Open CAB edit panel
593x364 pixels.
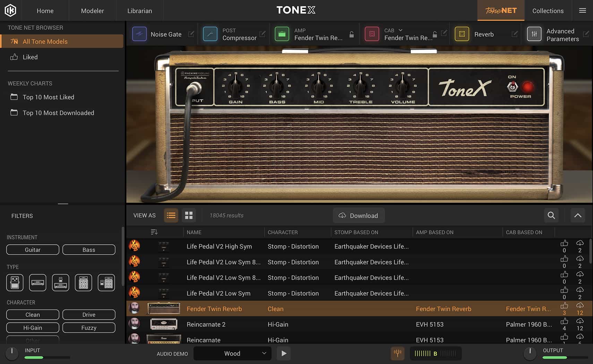click(x=444, y=33)
